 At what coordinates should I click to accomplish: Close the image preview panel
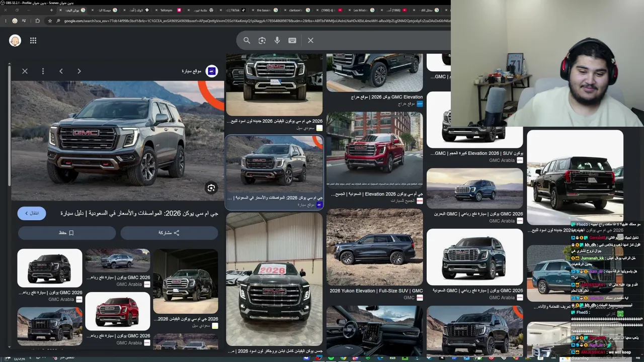coord(25,71)
